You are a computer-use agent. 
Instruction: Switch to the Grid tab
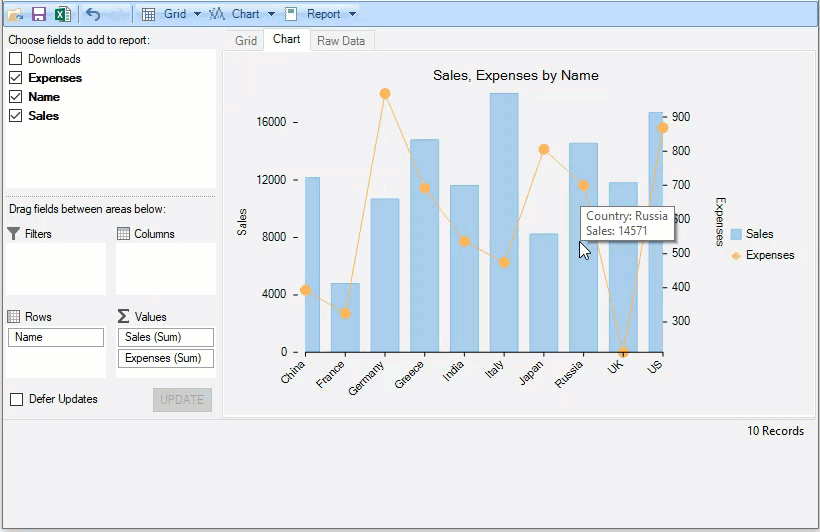[x=246, y=41]
